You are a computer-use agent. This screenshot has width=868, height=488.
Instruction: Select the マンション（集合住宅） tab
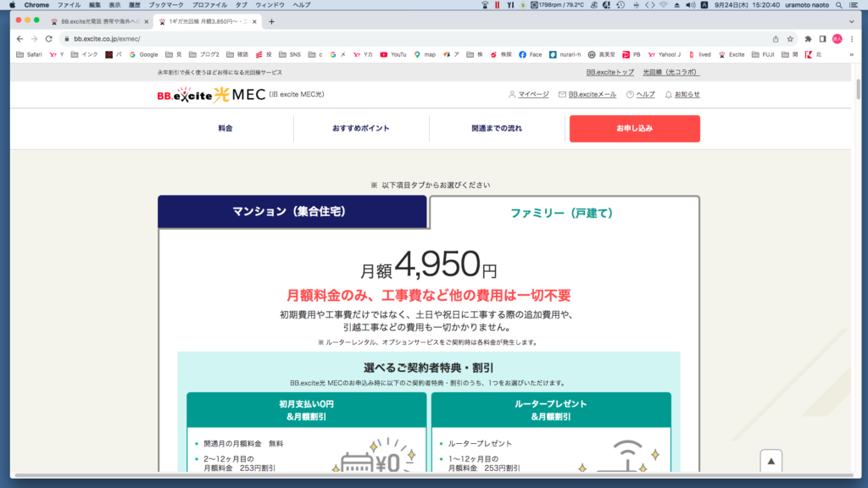(x=292, y=211)
